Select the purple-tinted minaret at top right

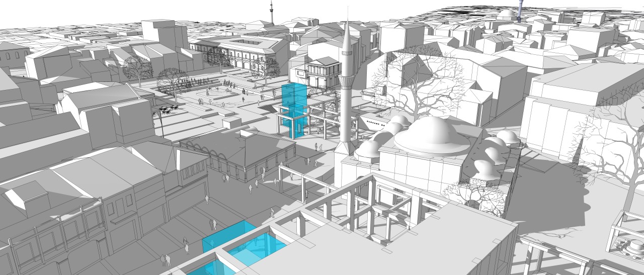(x=520, y=8)
